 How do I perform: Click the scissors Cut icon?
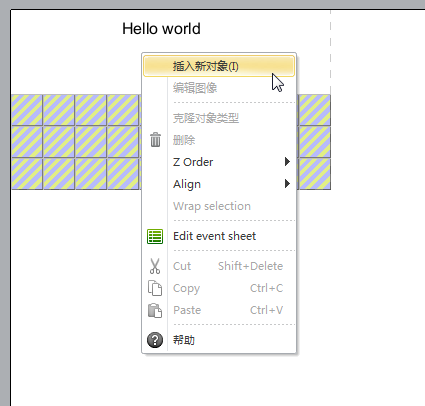[x=155, y=266]
